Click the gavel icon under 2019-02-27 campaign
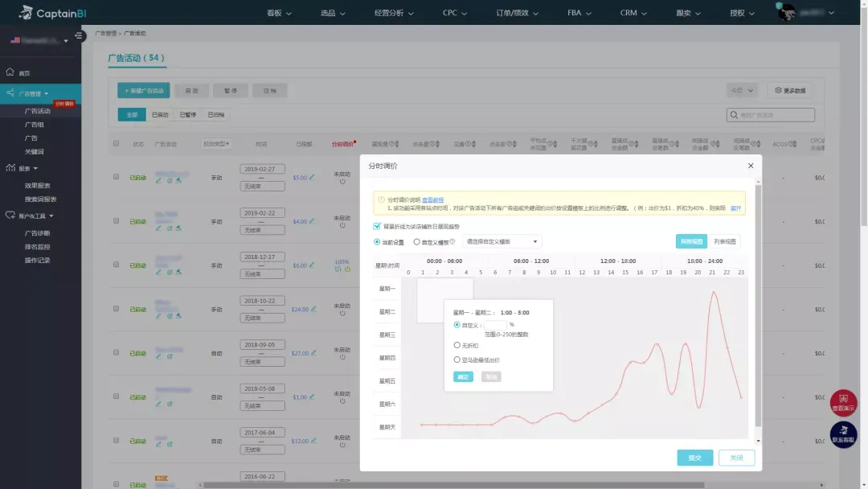 [x=178, y=180]
